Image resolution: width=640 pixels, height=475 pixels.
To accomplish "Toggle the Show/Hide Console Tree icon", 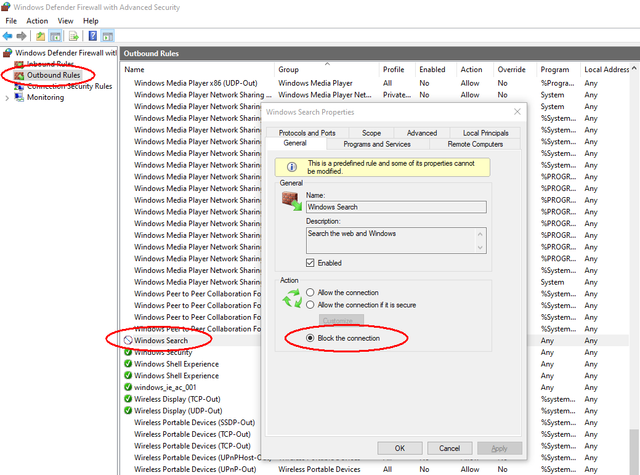I will coord(55,36).
